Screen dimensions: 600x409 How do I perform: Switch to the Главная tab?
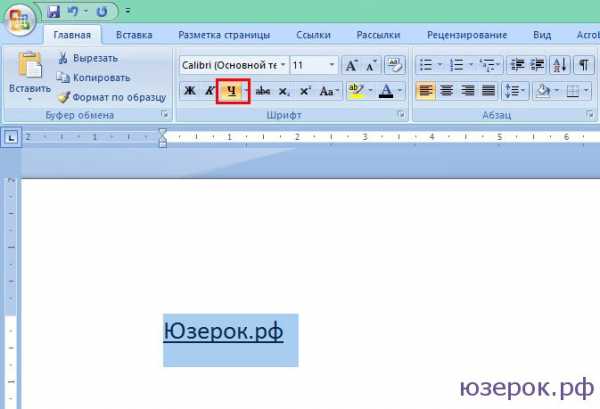click(72, 35)
